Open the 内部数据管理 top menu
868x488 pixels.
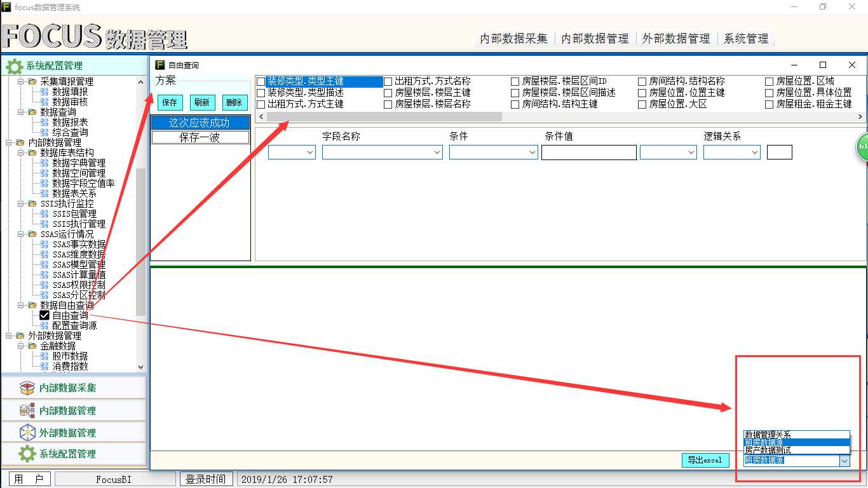[x=595, y=39]
